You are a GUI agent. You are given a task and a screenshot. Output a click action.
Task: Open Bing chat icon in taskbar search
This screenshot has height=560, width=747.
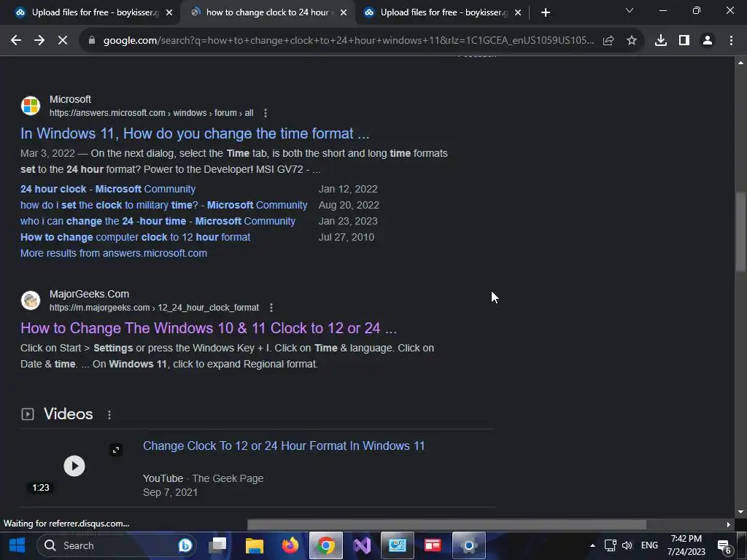coord(185,545)
